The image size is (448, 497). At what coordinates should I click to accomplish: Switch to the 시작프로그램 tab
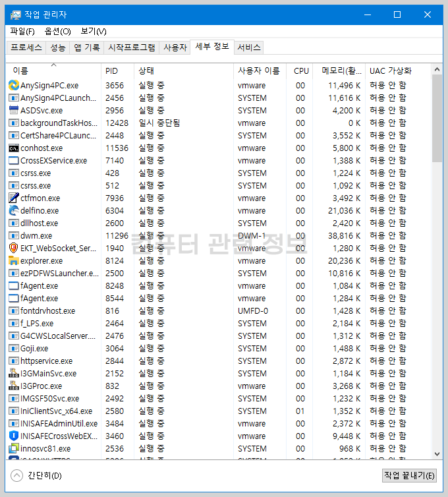pos(132,47)
